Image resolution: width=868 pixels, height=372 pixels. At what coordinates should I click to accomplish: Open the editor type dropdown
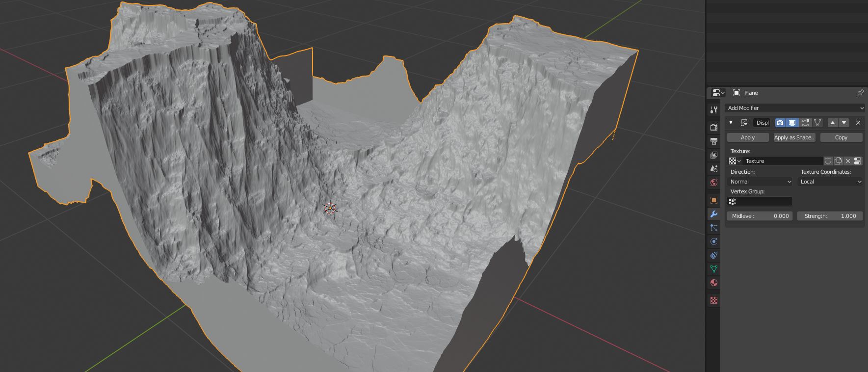718,93
